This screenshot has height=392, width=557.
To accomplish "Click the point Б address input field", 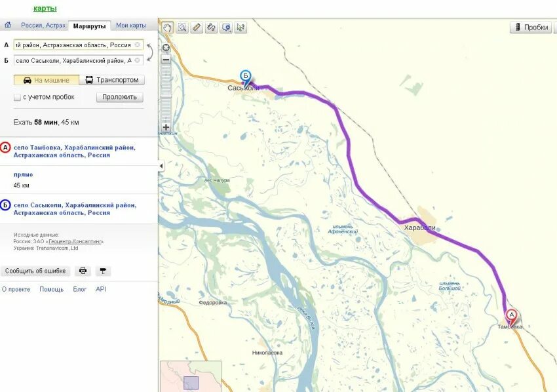I will pos(79,61).
